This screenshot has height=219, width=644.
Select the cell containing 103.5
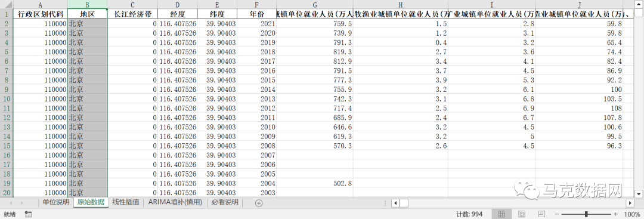coord(579,98)
